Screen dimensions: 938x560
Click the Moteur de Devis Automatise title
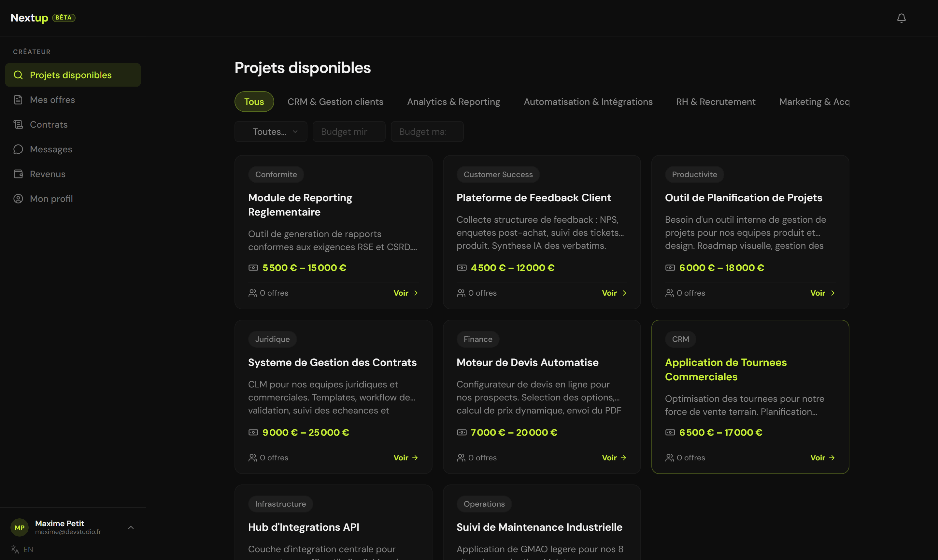click(x=527, y=362)
